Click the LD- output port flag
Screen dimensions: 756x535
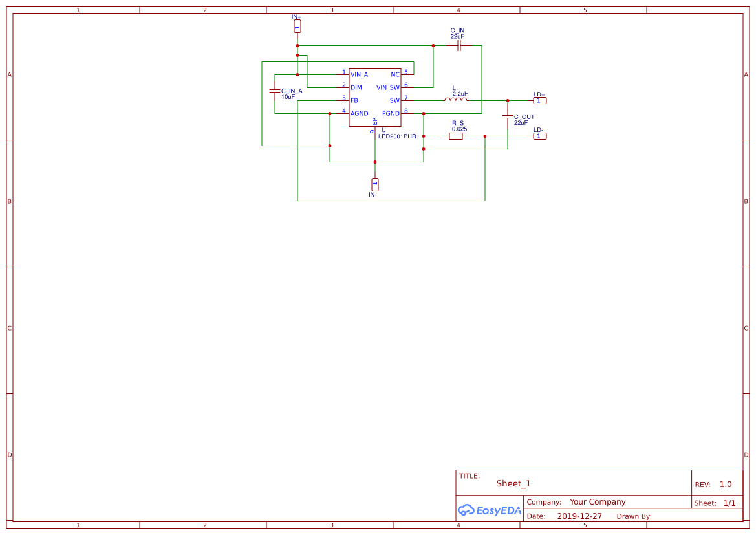coord(539,136)
